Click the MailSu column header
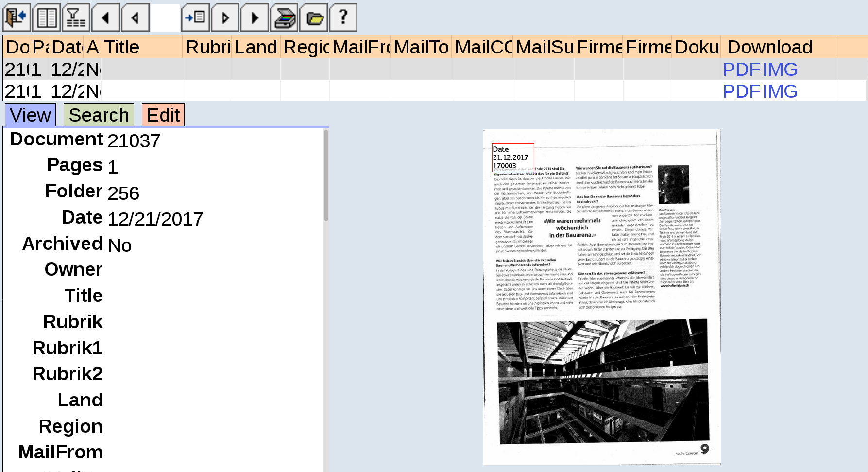868x472 pixels. click(544, 47)
